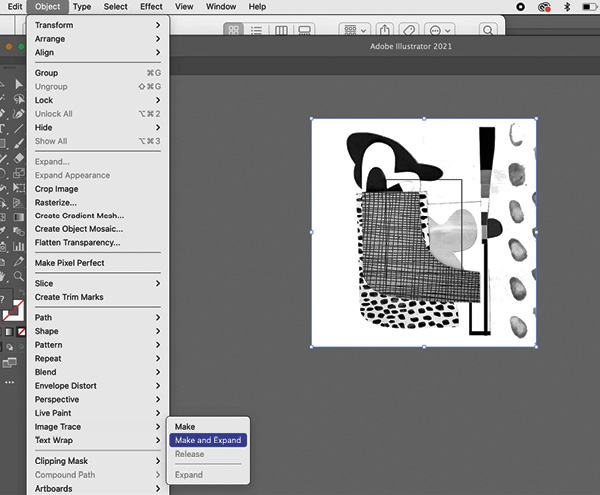This screenshot has width=600, height=495.
Task: Click the placed collage artwork image
Action: [424, 233]
